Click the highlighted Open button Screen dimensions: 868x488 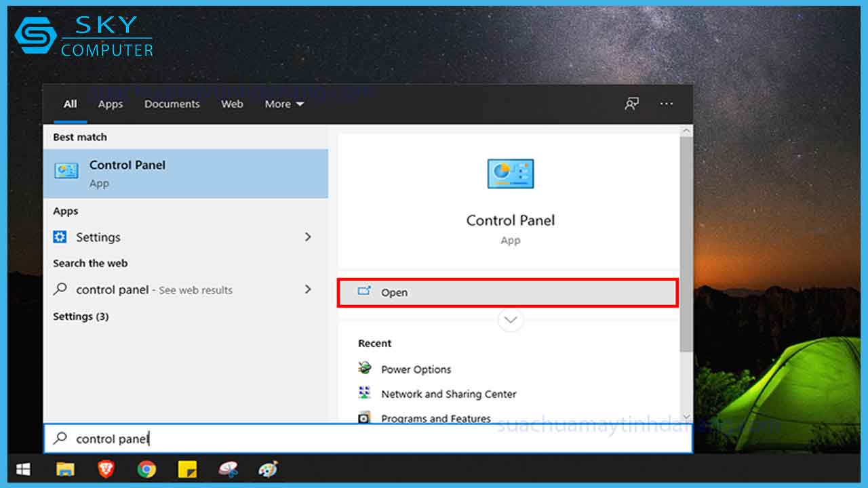pos(507,292)
